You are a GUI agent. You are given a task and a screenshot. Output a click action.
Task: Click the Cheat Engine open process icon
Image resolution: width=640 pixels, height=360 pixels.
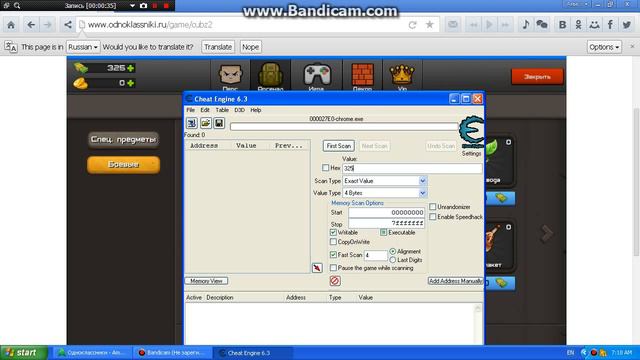[x=192, y=123]
